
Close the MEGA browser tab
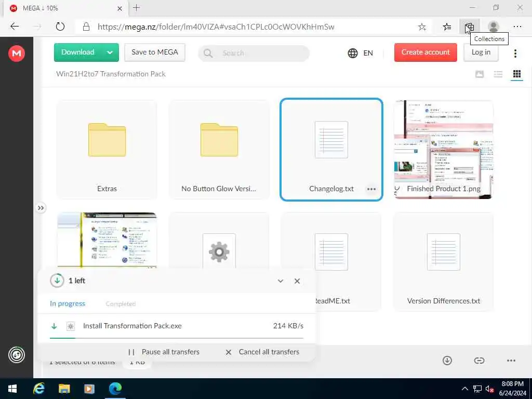[119, 8]
